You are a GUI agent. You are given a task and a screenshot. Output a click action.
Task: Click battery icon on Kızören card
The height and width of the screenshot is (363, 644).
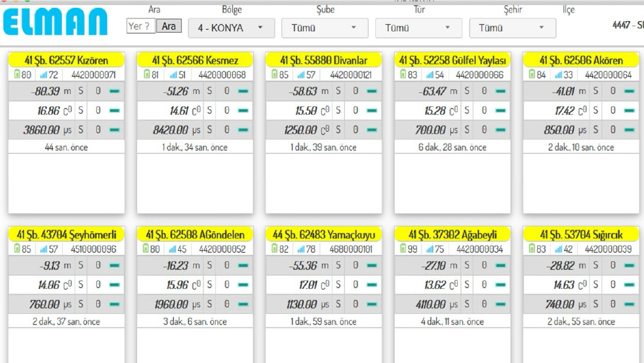pos(17,74)
